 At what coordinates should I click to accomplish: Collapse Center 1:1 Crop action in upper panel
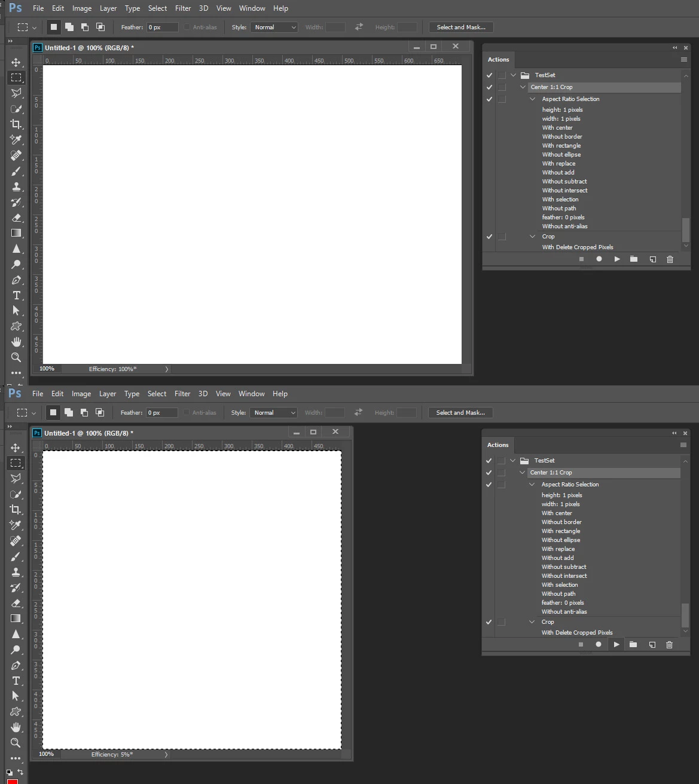tap(523, 87)
